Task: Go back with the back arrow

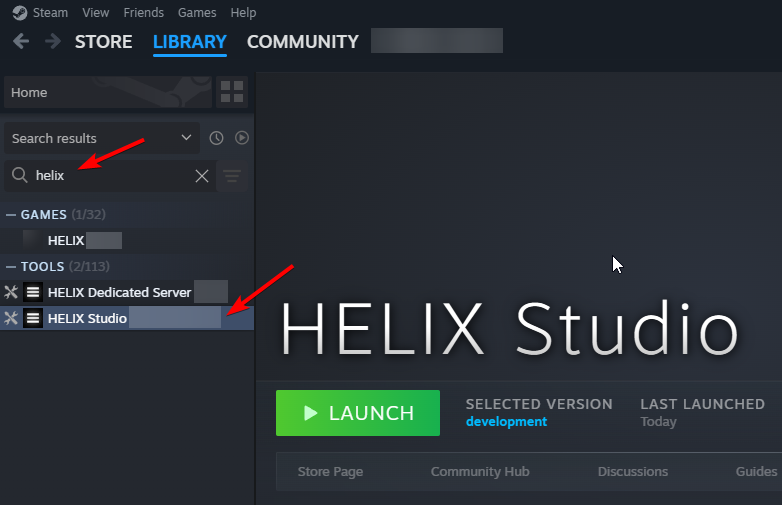Action: tap(21, 41)
